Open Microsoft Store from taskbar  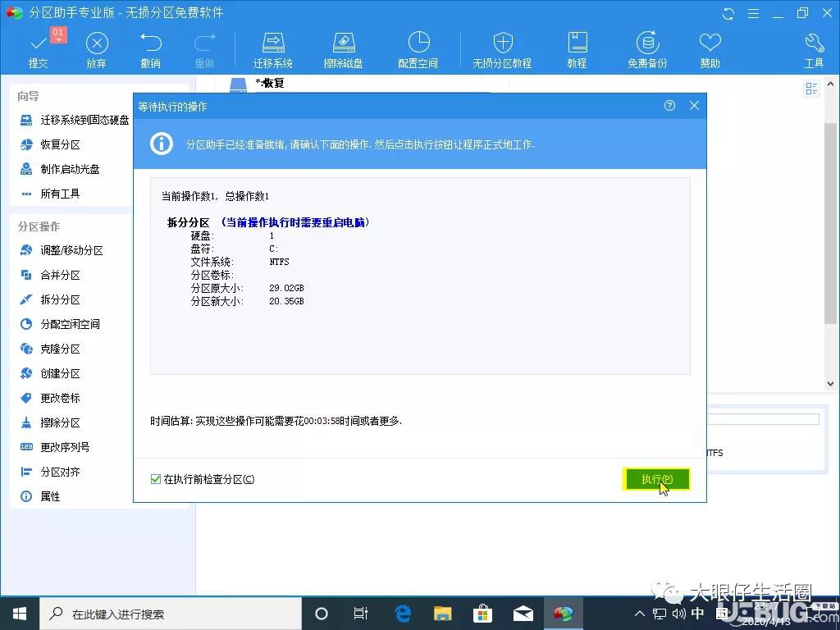[x=482, y=614]
